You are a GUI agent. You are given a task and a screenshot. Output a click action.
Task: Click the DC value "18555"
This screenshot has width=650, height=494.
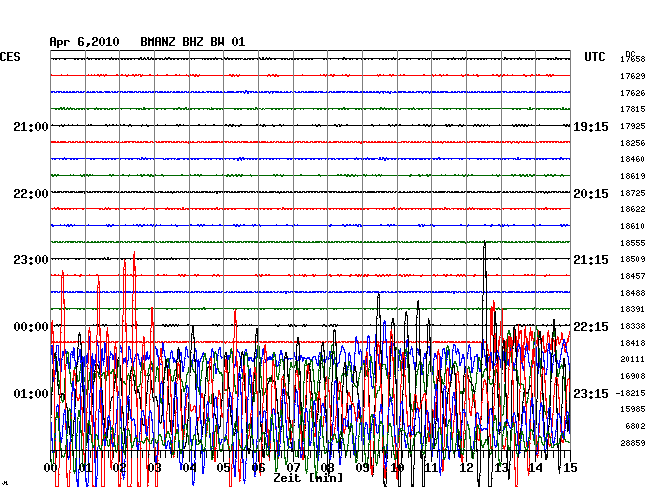(x=633, y=243)
